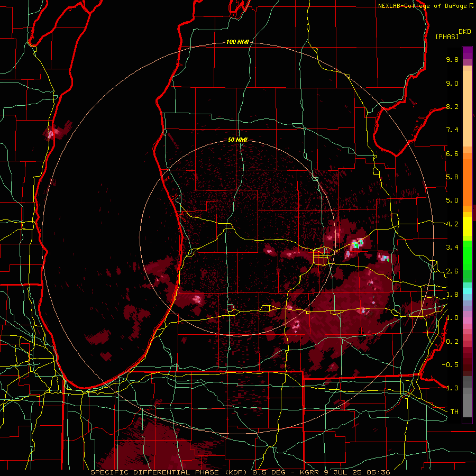Click the -0.5 scale value
476x476 pixels.
point(450,365)
